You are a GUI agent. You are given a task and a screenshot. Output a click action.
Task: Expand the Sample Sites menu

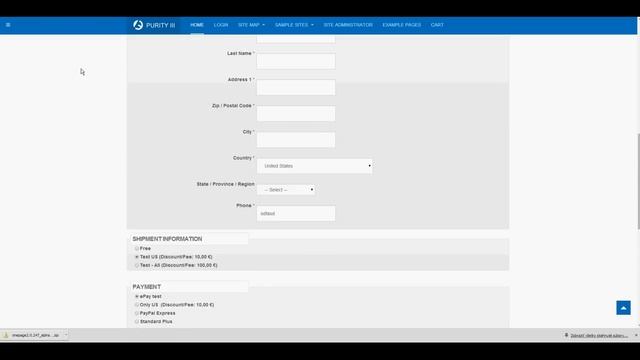click(294, 25)
